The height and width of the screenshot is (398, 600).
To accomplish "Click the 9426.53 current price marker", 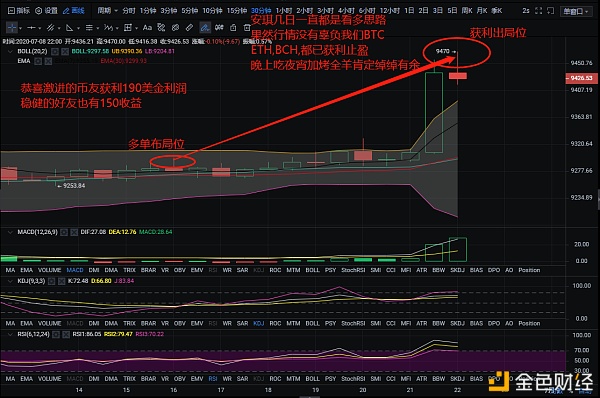I will coord(580,78).
